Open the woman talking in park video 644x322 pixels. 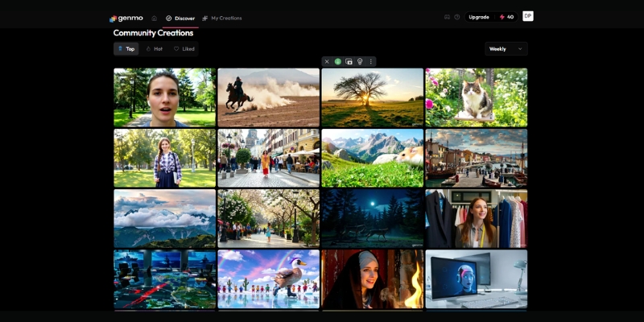(165, 97)
